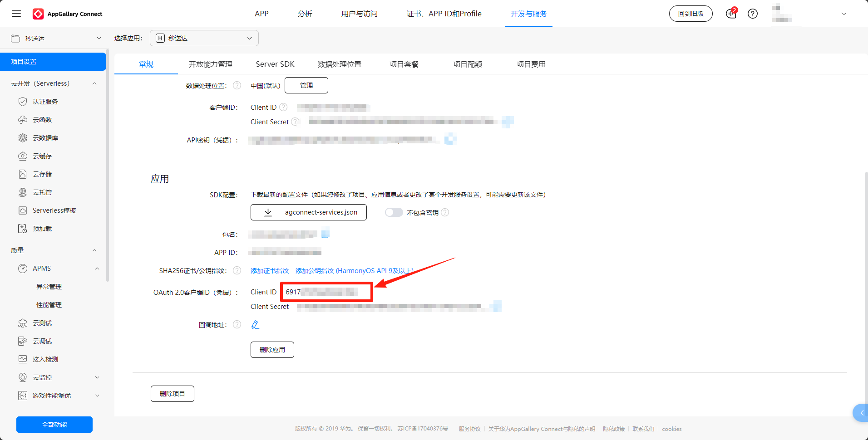Open 性能管理 under APMS
This screenshot has height=440, width=868.
coord(49,305)
